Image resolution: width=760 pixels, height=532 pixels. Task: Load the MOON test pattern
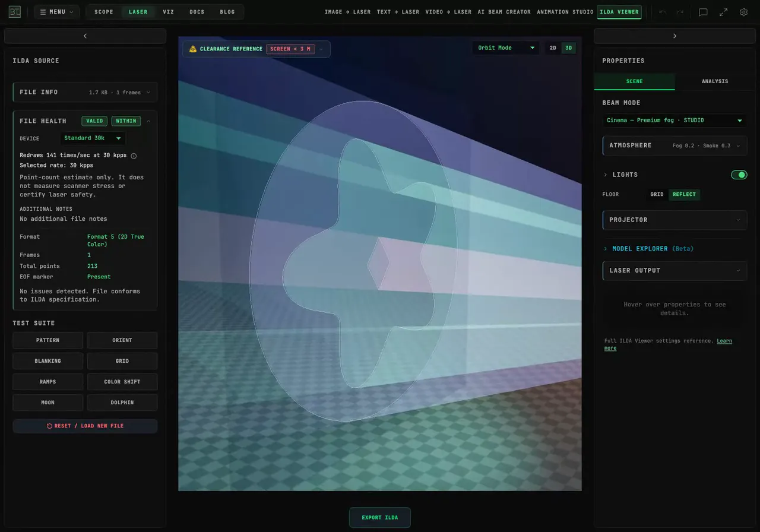tap(48, 403)
